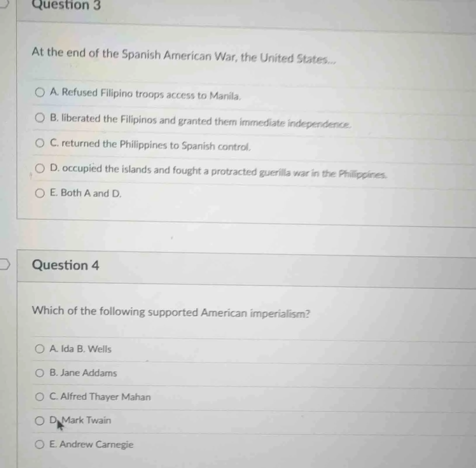Select answer B 'liberated the Filipinos' for Question 3
This screenshot has width=476, height=468.
pos(40,119)
